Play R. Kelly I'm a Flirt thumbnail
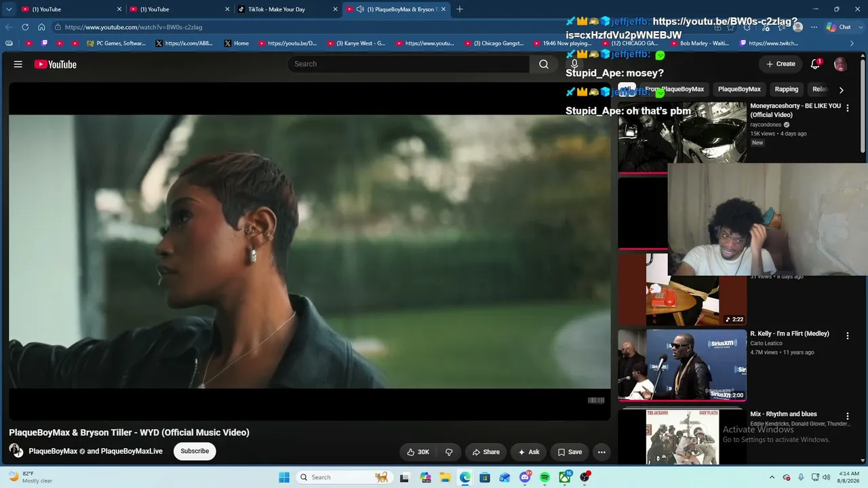The height and width of the screenshot is (488, 868). pos(682,365)
